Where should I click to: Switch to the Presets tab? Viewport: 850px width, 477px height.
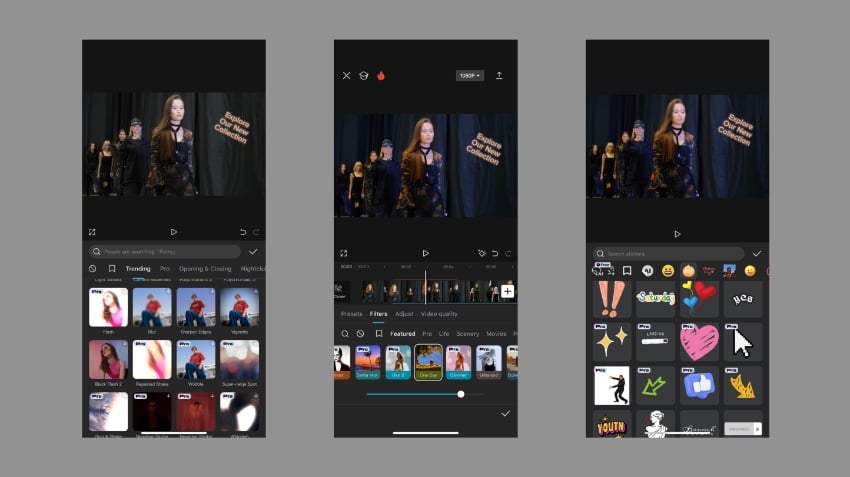pyautogui.click(x=351, y=314)
